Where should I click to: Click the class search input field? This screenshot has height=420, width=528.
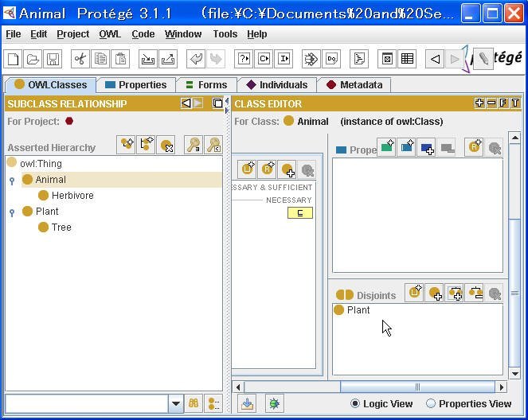(x=87, y=403)
